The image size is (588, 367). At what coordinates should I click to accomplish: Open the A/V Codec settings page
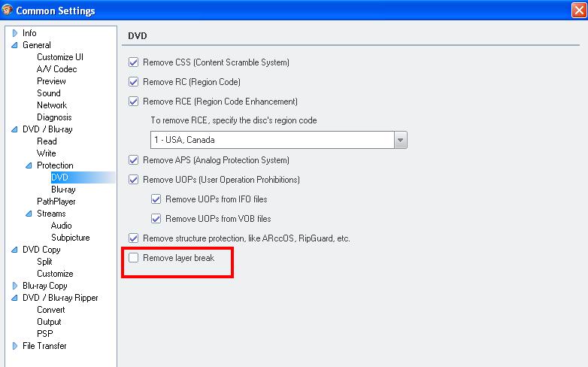56,69
